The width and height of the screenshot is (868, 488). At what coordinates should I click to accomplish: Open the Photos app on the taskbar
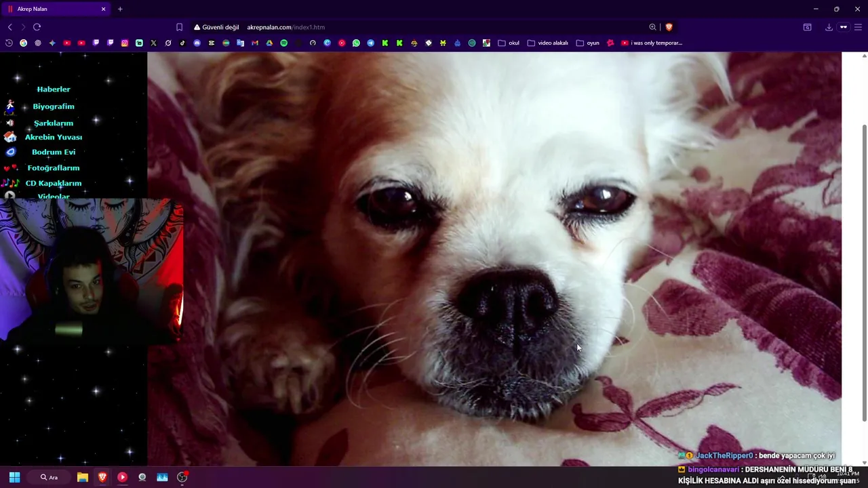tap(162, 477)
